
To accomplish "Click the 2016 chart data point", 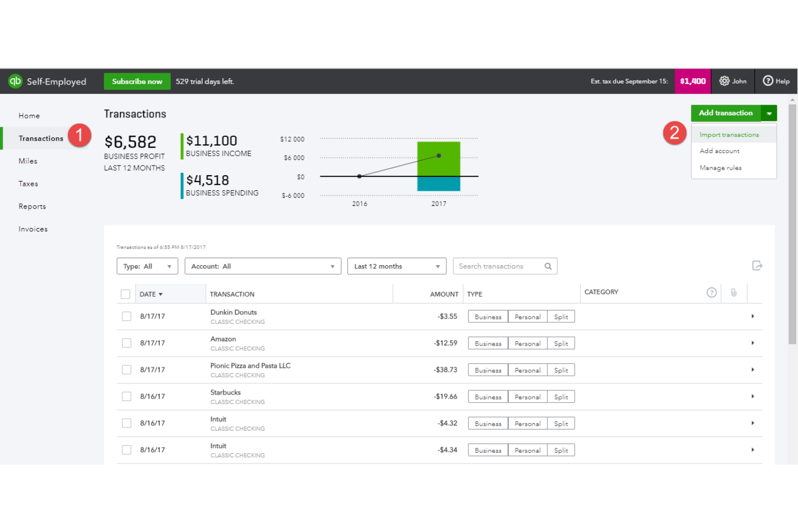I will point(360,176).
